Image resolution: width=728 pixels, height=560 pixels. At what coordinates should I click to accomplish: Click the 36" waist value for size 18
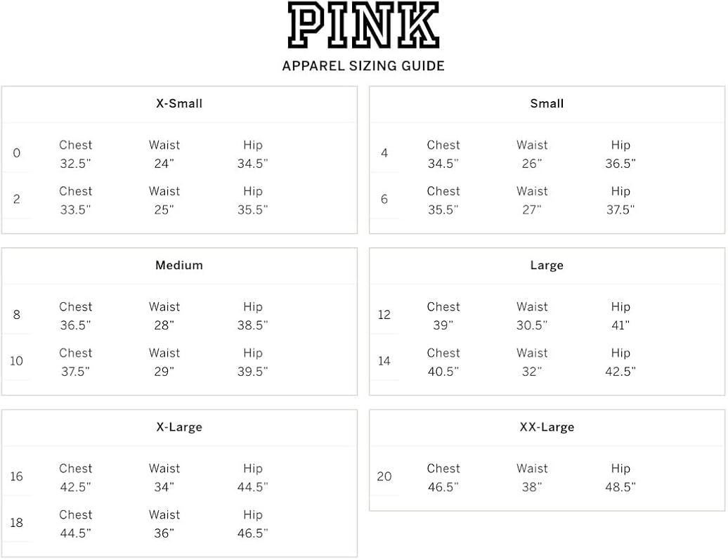click(x=164, y=533)
